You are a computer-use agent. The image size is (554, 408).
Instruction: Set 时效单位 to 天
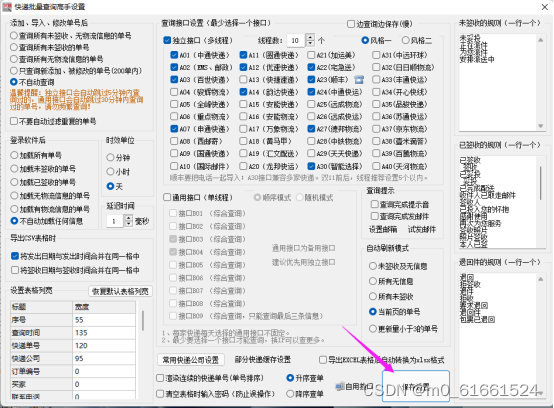110,186
